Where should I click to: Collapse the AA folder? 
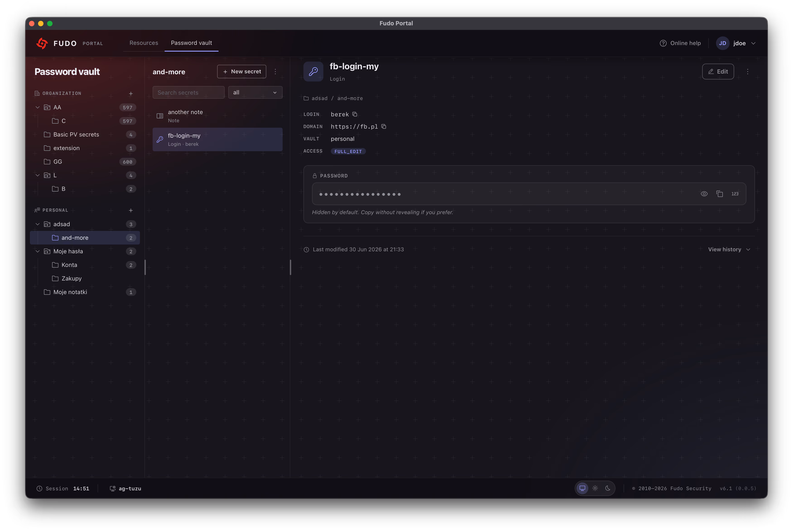[x=38, y=107]
